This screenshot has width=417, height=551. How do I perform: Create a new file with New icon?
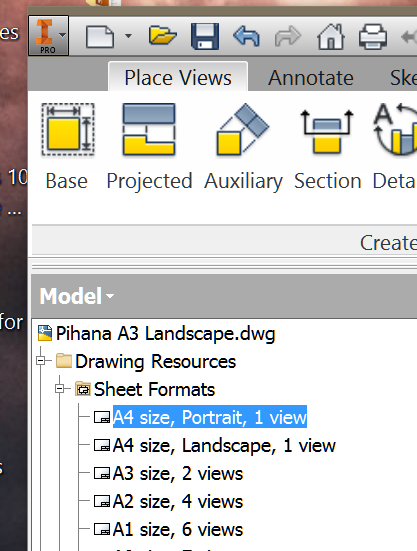click(x=100, y=36)
